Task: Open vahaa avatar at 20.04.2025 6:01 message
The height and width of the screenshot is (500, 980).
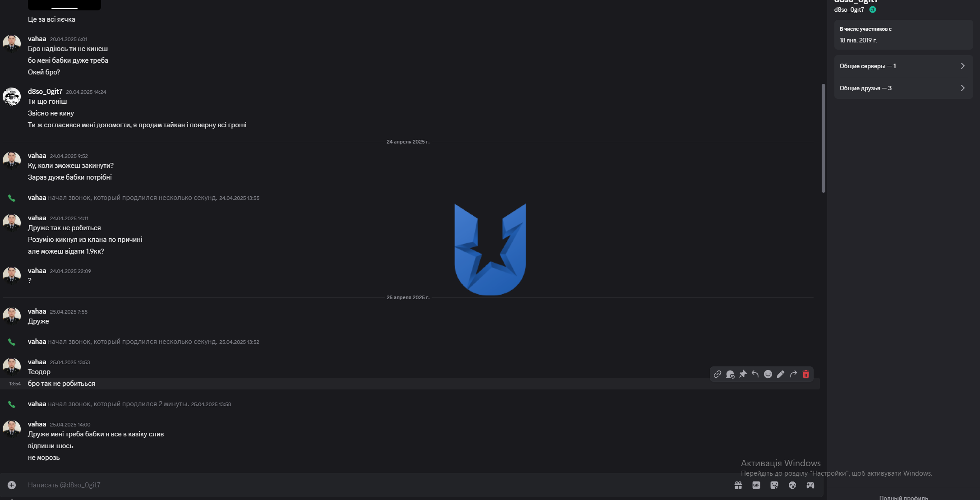Action: pyautogui.click(x=12, y=44)
